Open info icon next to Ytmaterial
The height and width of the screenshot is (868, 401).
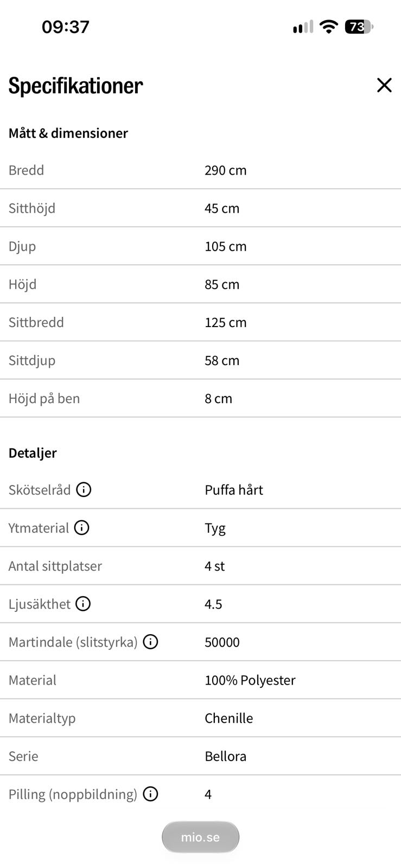(x=81, y=528)
